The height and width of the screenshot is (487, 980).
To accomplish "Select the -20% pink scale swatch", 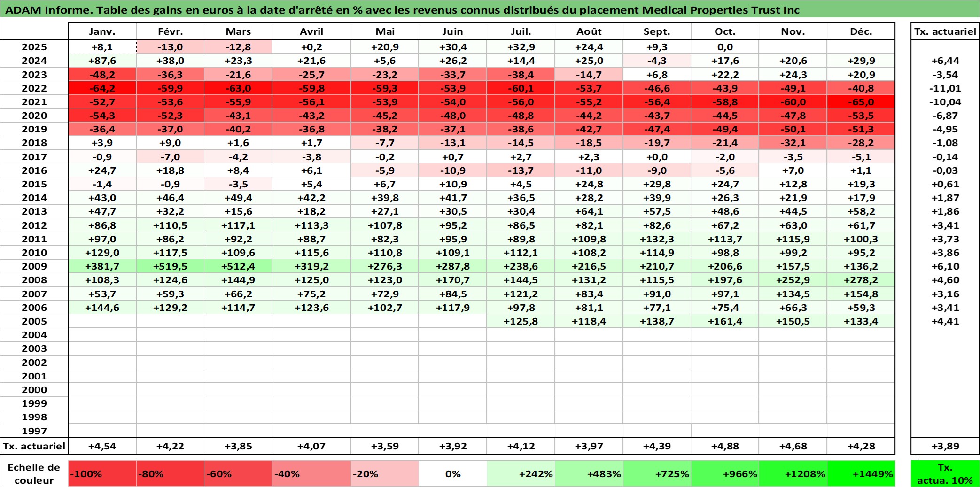I will pyautogui.click(x=385, y=473).
